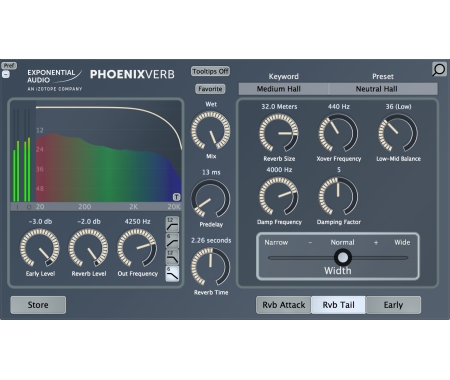Click the Damping Factor knob

click(338, 196)
